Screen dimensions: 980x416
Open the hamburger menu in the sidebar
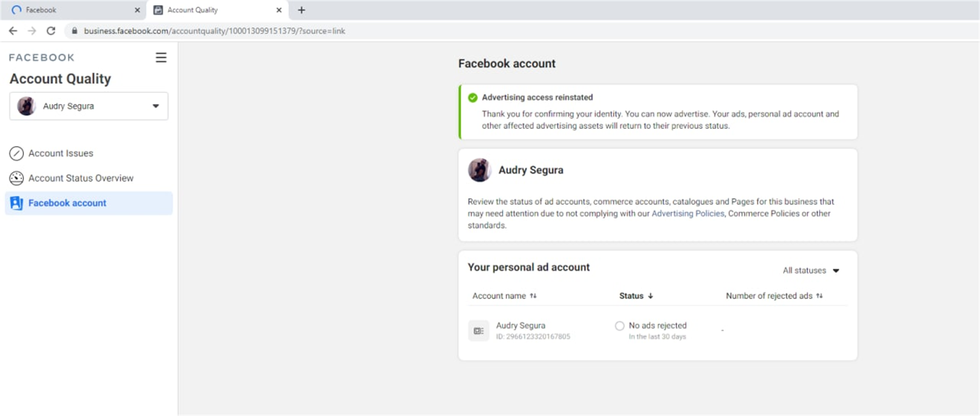(161, 58)
